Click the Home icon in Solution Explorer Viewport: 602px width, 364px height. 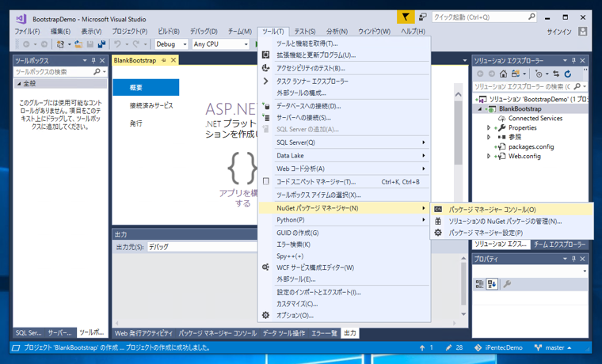pos(503,74)
